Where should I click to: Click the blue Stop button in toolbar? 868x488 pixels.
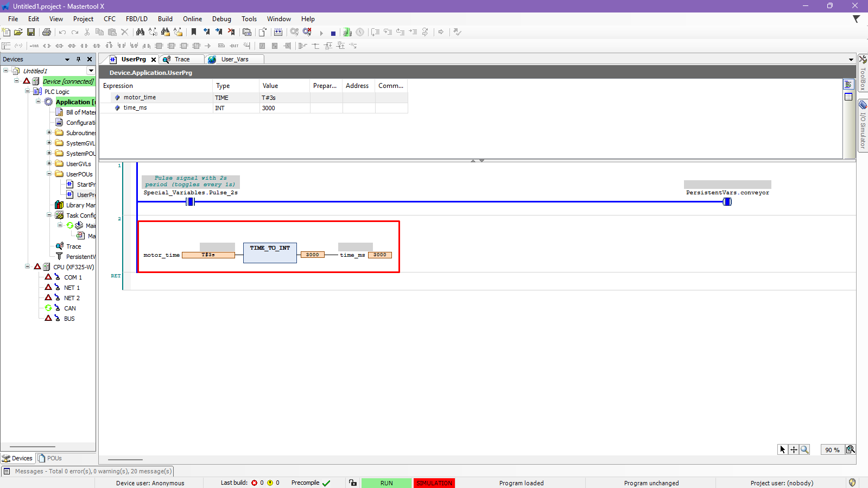333,33
